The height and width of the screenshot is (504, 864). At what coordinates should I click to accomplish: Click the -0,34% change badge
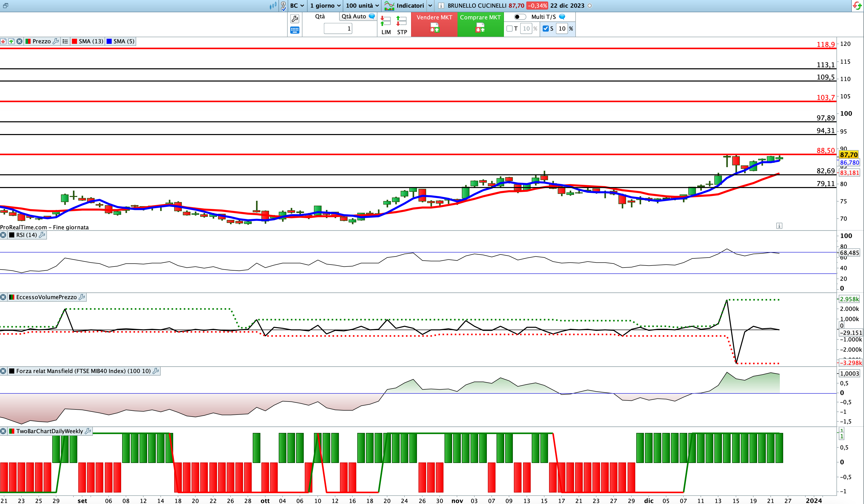(537, 6)
